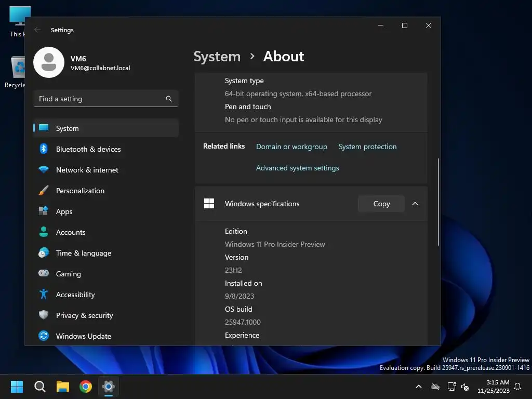Open Windows Update page
This screenshot has height=399, width=532.
(x=106, y=336)
